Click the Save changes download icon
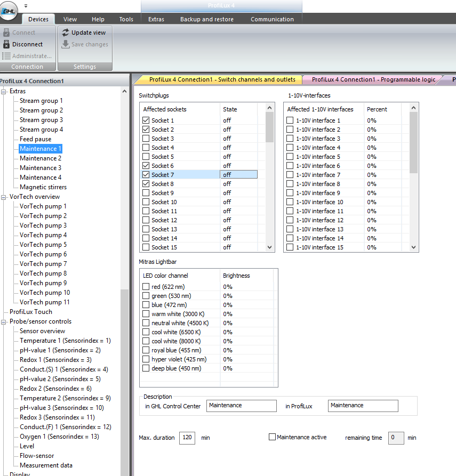456x476 pixels. point(65,44)
